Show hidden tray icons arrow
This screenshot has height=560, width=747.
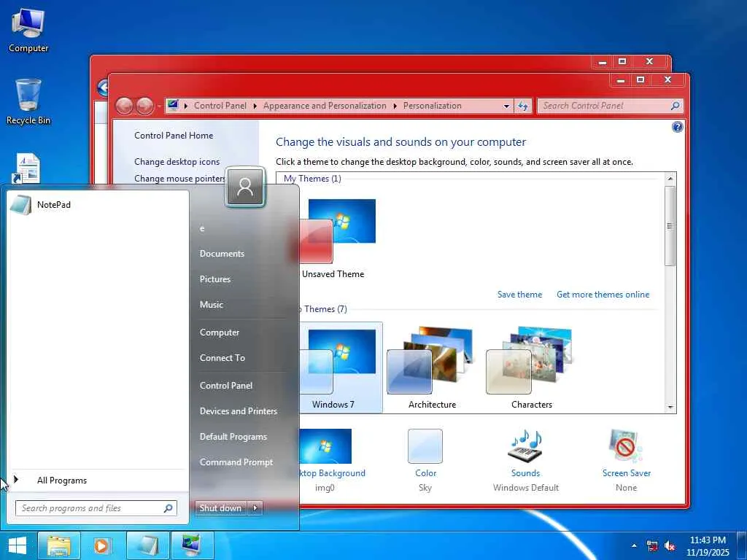(634, 545)
